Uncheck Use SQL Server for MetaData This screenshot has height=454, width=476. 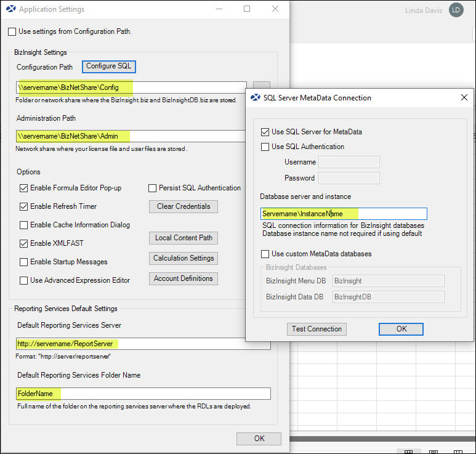click(265, 132)
